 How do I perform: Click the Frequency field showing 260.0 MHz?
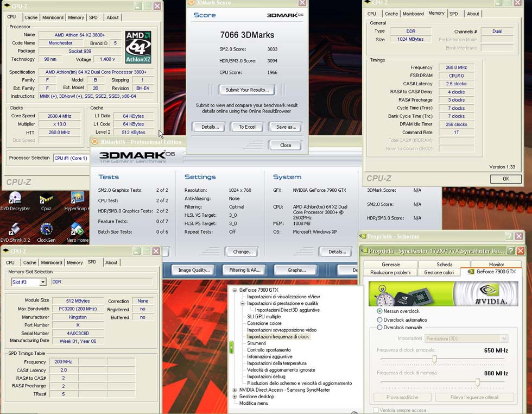456,67
